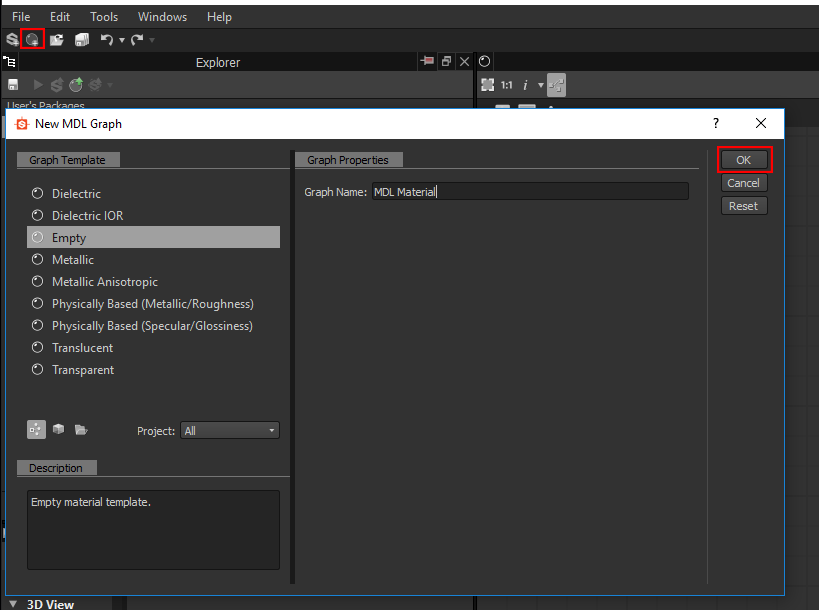The image size is (819, 610).
Task: Click the dialog help question mark
Action: point(715,123)
